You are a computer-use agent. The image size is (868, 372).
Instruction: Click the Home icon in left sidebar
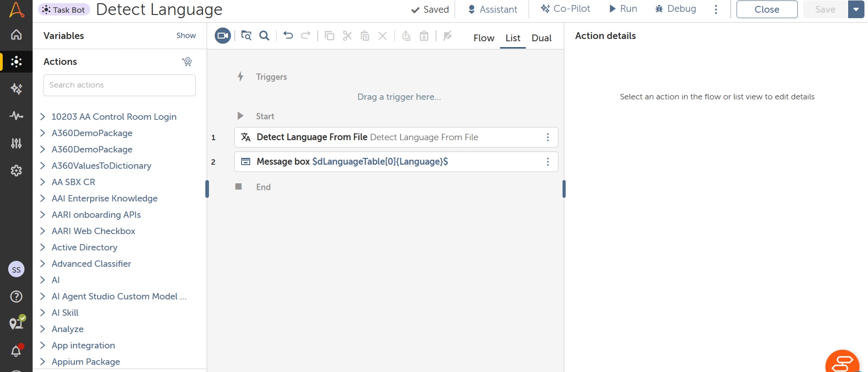(16, 34)
